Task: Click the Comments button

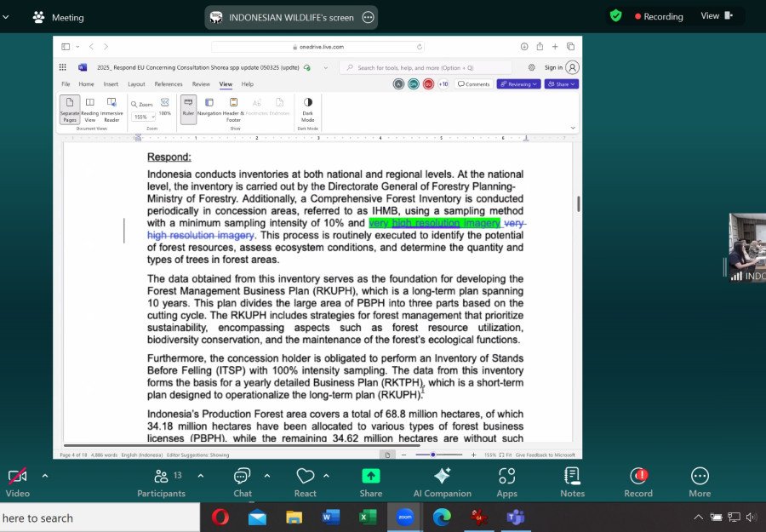Action: [473, 84]
